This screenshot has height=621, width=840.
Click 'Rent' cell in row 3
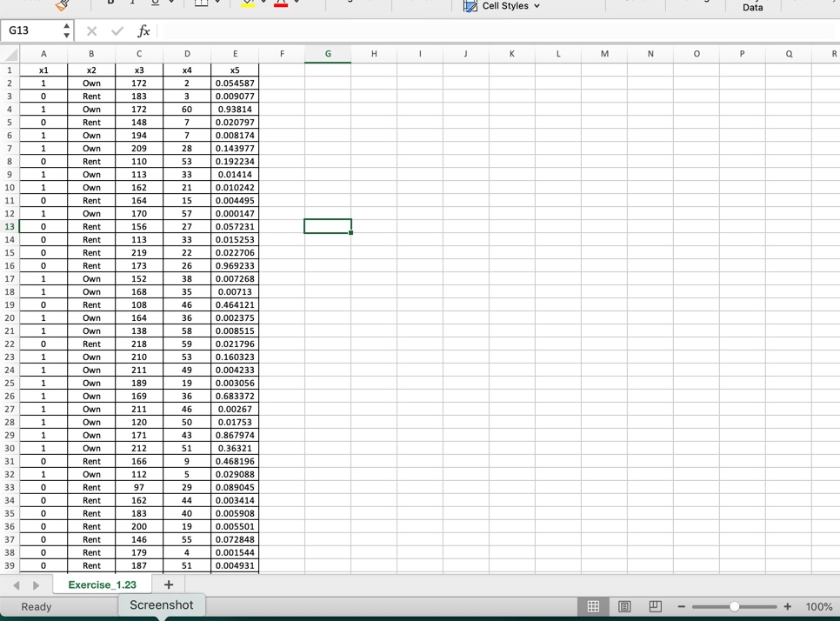click(x=91, y=97)
